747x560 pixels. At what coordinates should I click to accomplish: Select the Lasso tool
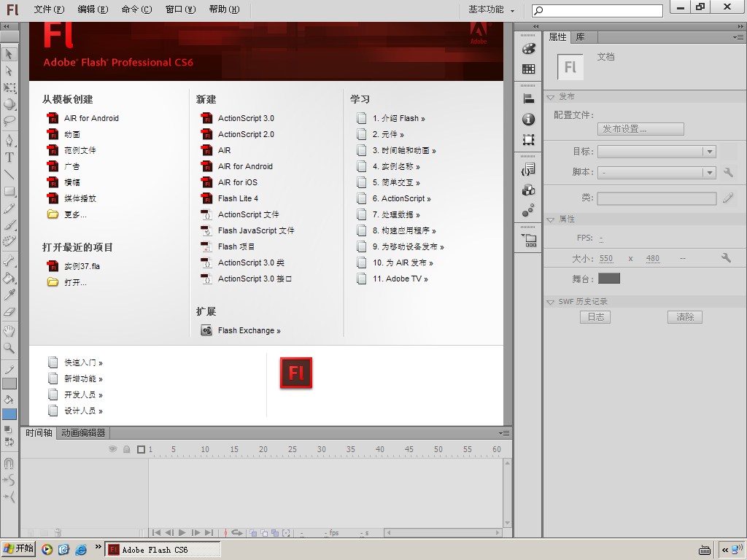[9, 121]
